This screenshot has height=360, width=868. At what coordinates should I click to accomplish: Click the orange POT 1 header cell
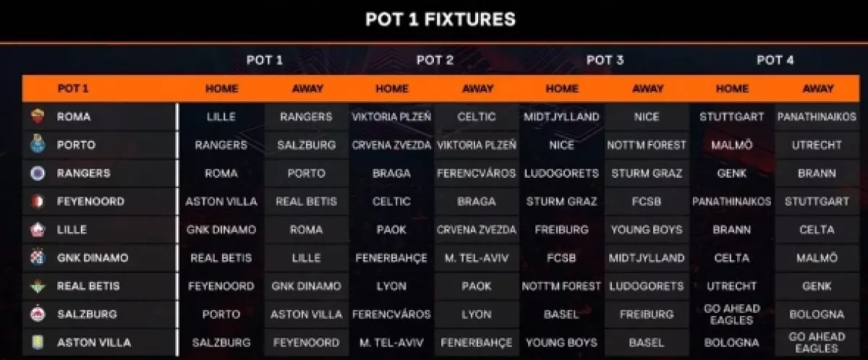pos(99,89)
